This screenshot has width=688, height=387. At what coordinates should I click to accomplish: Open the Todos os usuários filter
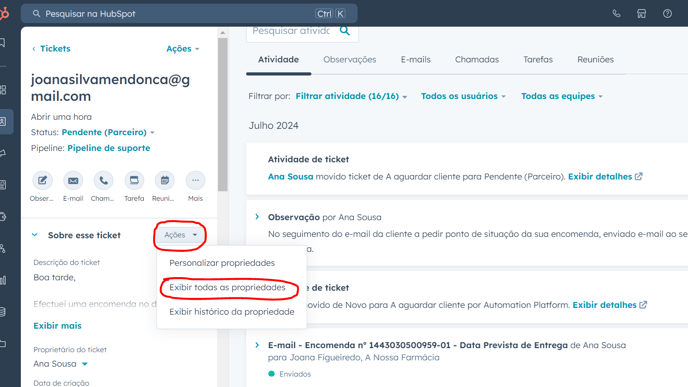[463, 96]
